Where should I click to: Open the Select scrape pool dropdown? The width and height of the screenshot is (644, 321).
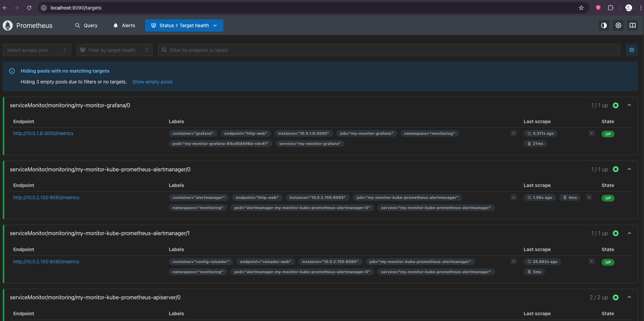[37, 50]
